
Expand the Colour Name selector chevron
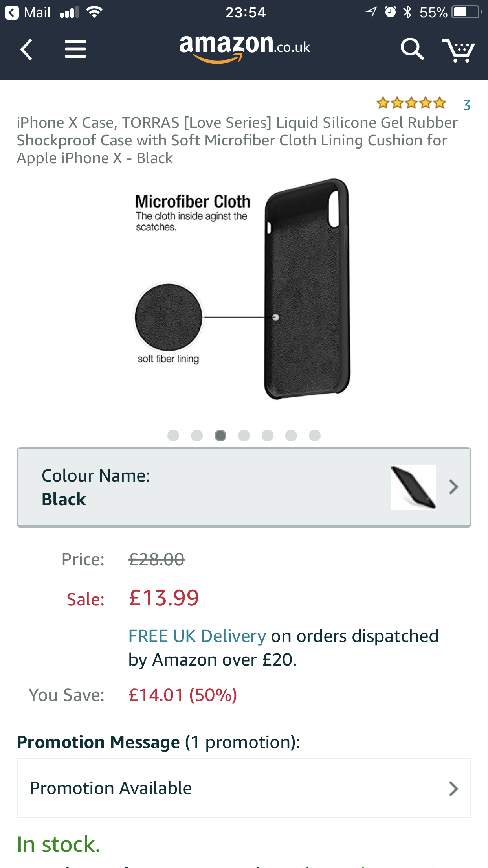[454, 487]
